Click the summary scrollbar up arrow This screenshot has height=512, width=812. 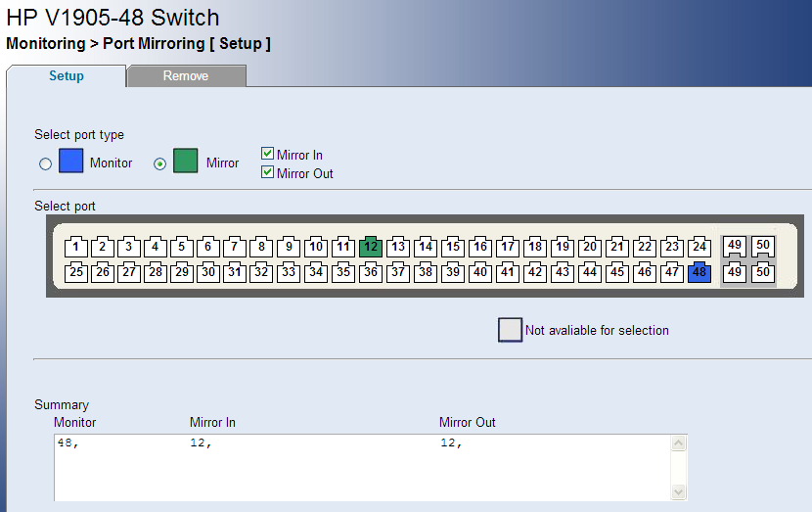(678, 443)
